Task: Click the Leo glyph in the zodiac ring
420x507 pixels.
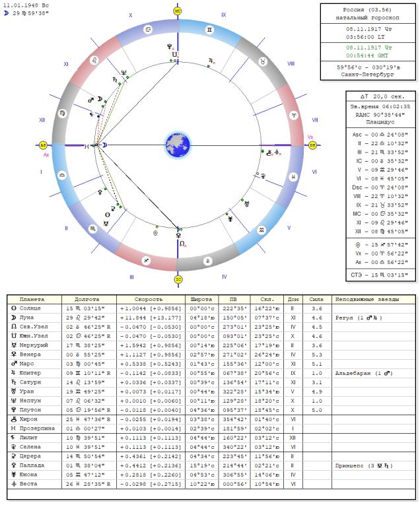Action: 93,60
